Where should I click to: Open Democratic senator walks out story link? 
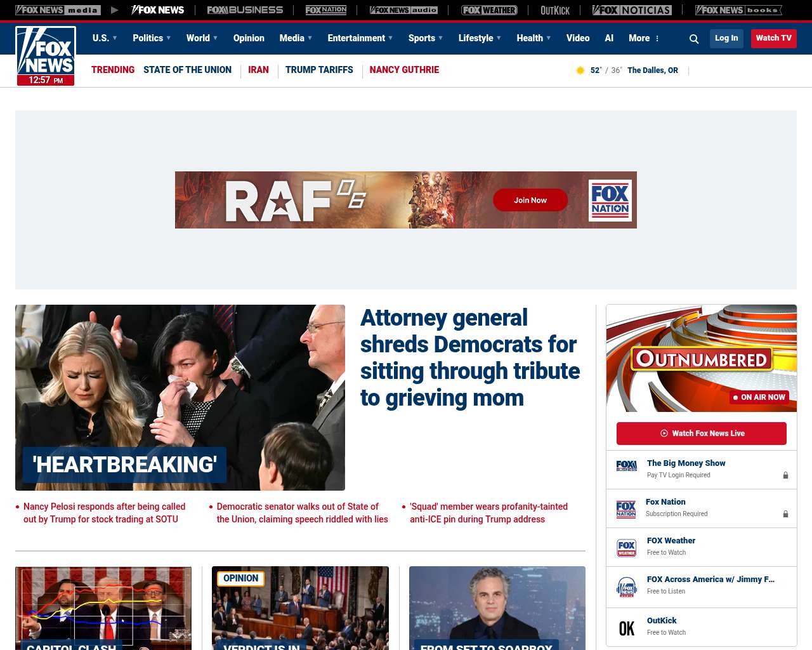(x=302, y=513)
